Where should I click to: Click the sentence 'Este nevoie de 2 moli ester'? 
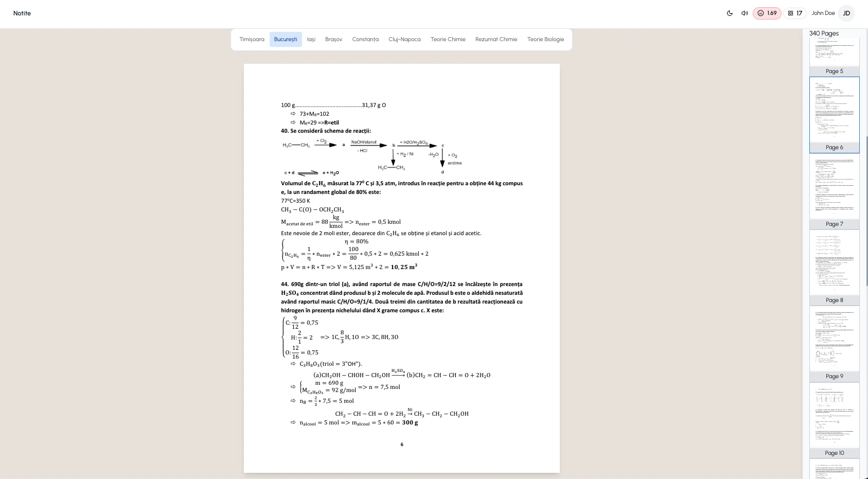[381, 233]
